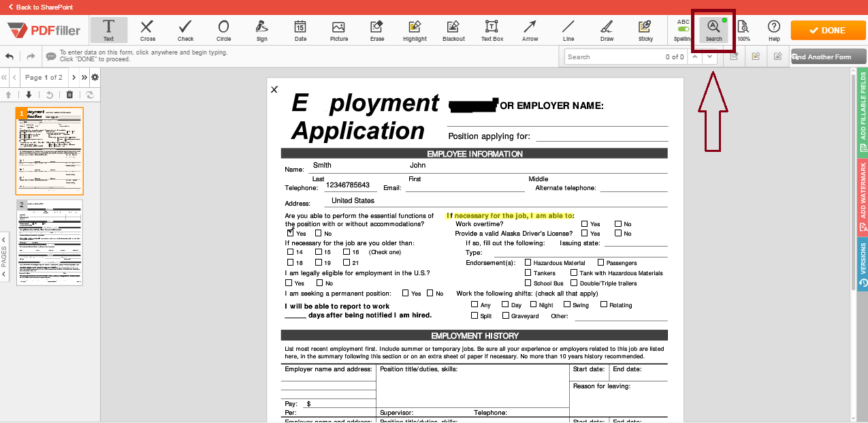868x423 pixels.
Task: Click the Search tool icon
Action: (x=713, y=31)
